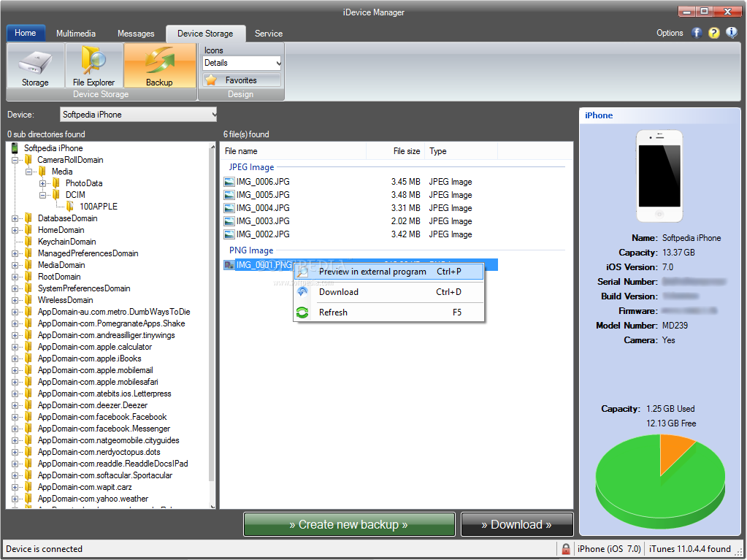
Task: Open the Storage view icon
Action: pyautogui.click(x=35, y=66)
